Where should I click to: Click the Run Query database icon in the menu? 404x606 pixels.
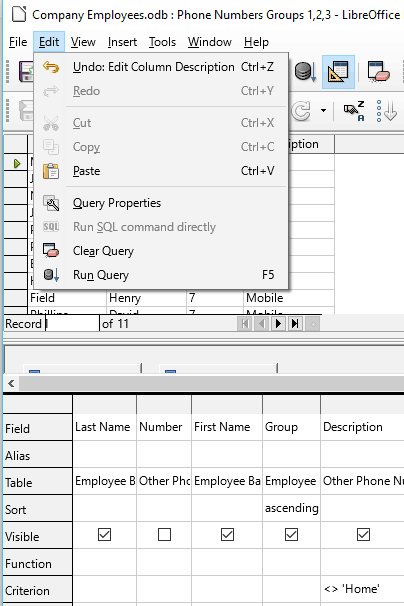click(x=51, y=275)
